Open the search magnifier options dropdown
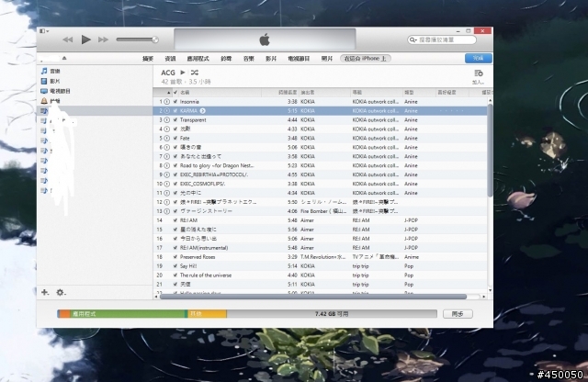The image size is (588, 382). click(x=413, y=39)
